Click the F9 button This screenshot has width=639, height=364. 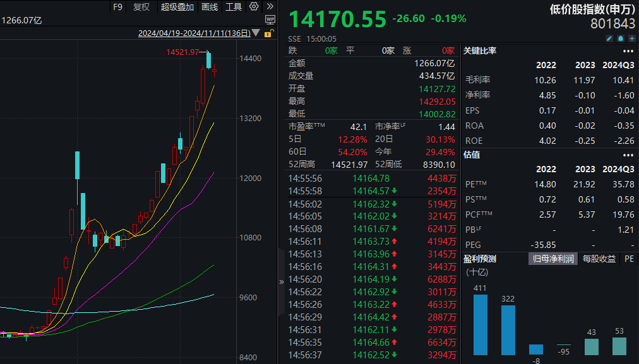pyautogui.click(x=117, y=7)
